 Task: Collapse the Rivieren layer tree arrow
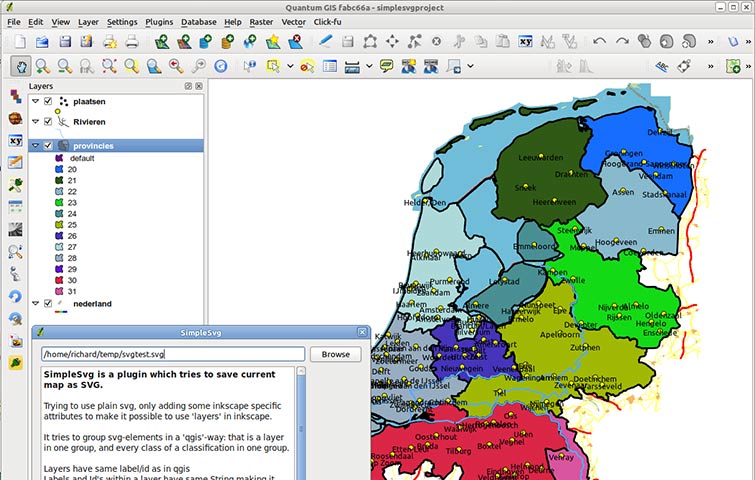point(36,121)
